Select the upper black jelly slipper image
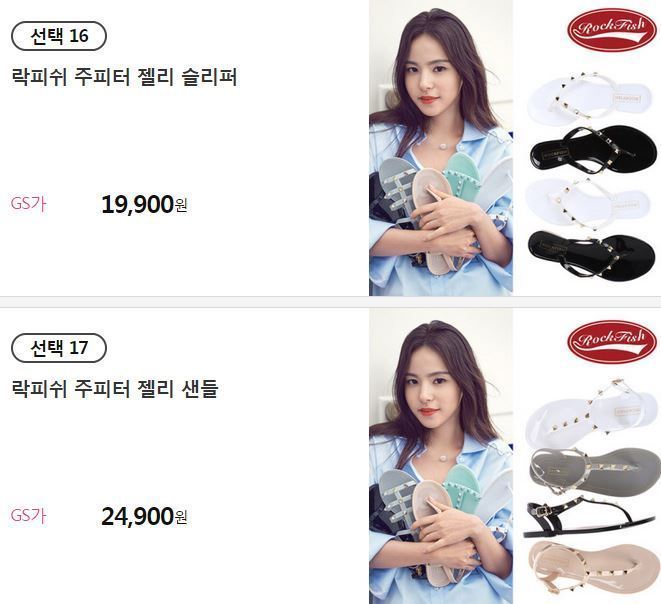 593,150
